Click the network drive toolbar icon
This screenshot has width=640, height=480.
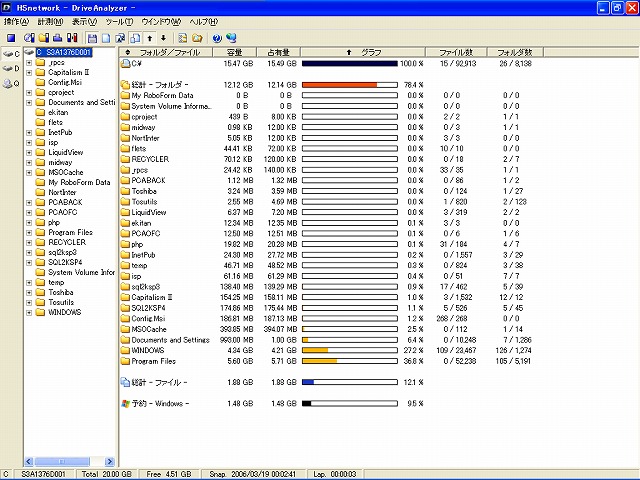[x=58, y=38]
